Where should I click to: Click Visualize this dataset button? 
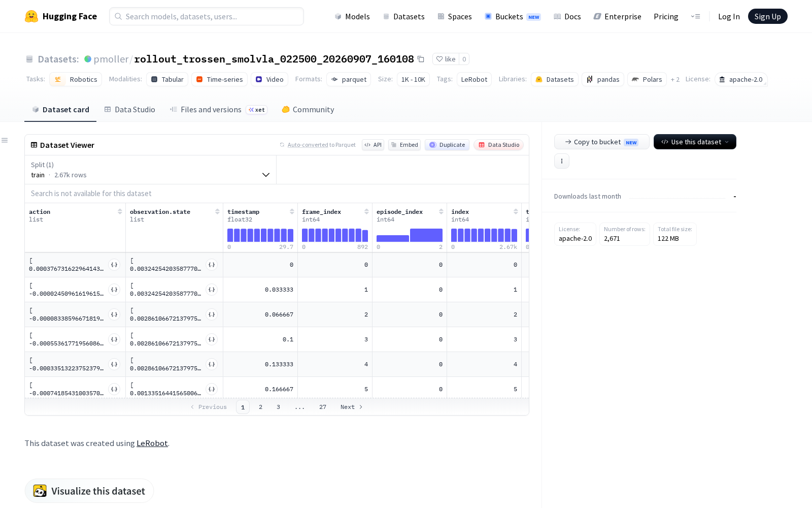pyautogui.click(x=89, y=491)
